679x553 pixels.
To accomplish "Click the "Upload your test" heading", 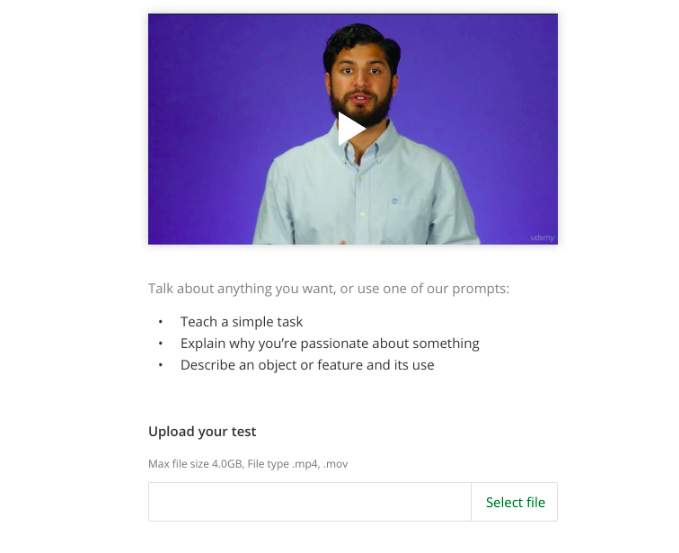I will pyautogui.click(x=202, y=432).
